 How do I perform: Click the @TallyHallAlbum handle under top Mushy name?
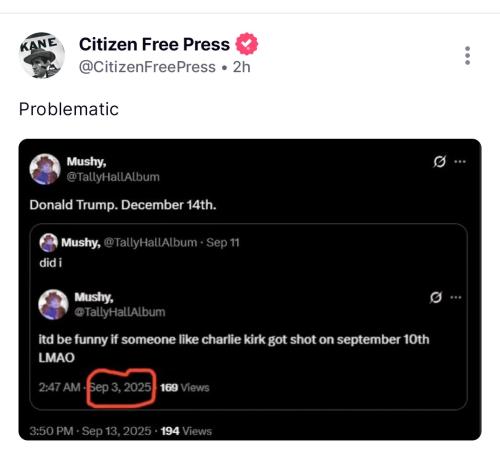click(x=113, y=177)
